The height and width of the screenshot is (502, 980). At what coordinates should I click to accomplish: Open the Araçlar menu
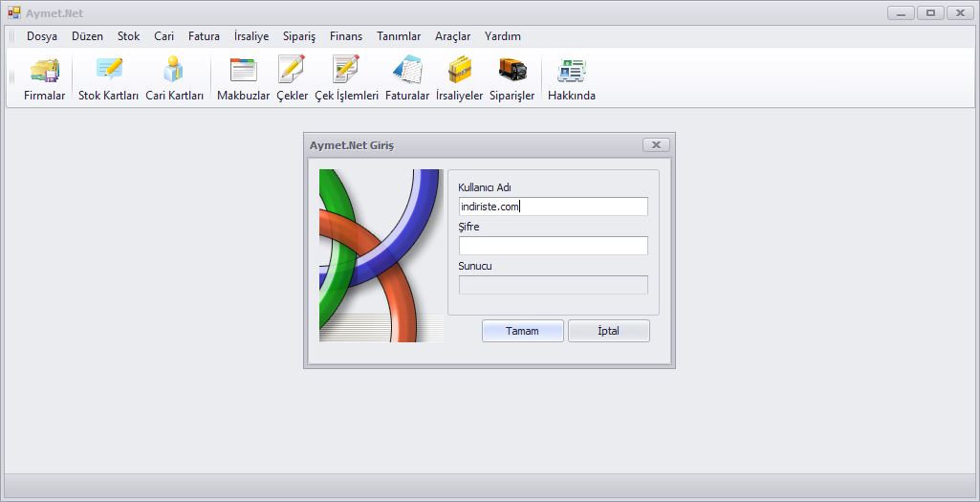point(452,36)
